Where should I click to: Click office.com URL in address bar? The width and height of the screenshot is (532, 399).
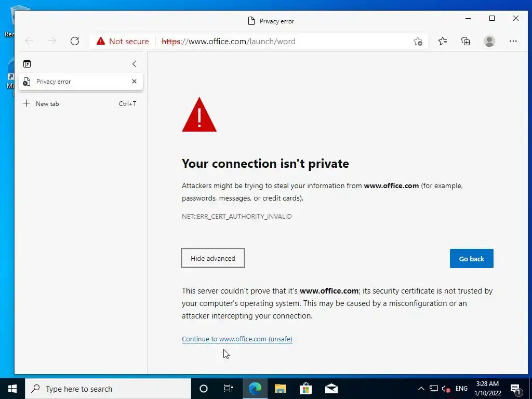[x=229, y=42]
